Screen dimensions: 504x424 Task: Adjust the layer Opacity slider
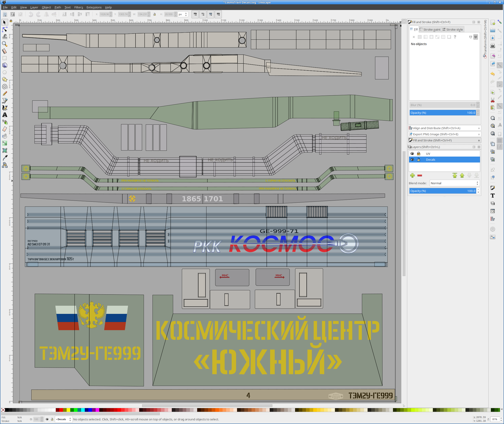(x=442, y=191)
